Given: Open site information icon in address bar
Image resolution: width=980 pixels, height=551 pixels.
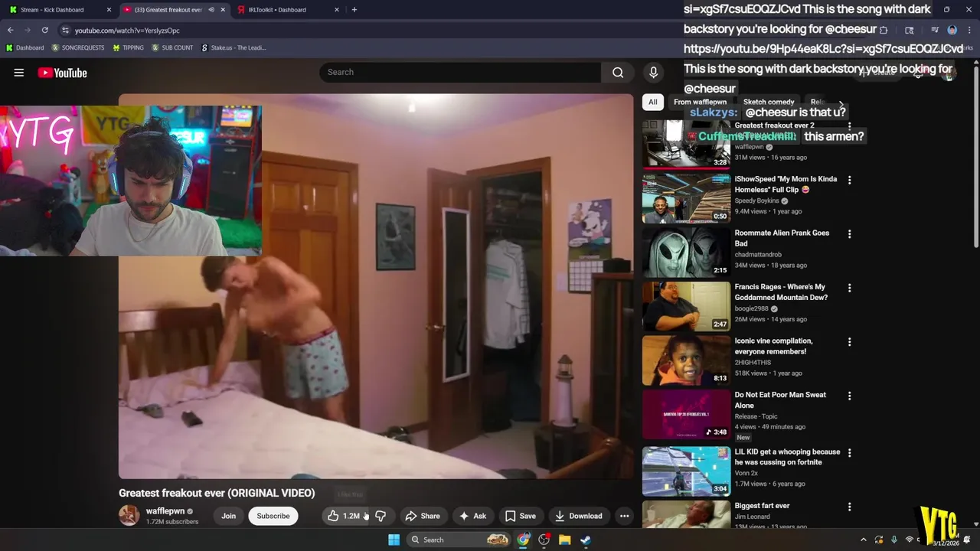Looking at the screenshot, I should (x=66, y=30).
